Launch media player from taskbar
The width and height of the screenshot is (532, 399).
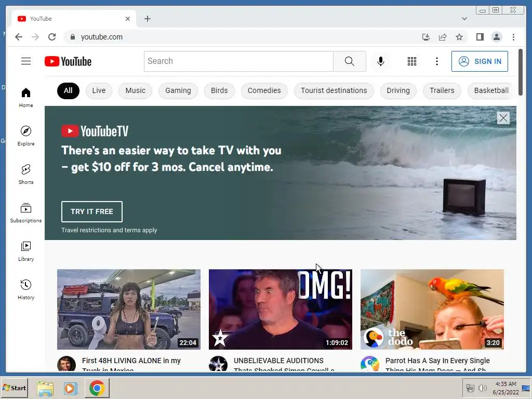pos(70,388)
